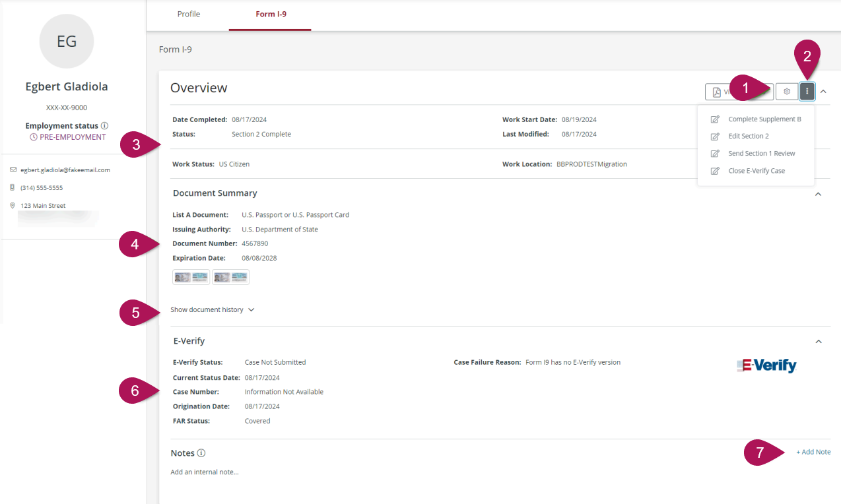The height and width of the screenshot is (504, 841).
Task: Open the three-dot actions menu button
Action: 807,92
